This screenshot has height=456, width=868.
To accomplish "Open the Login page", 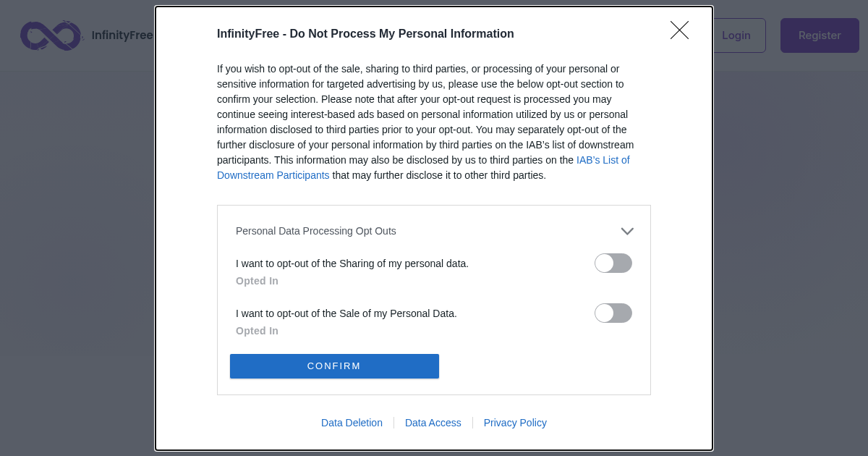I will pyautogui.click(x=736, y=35).
